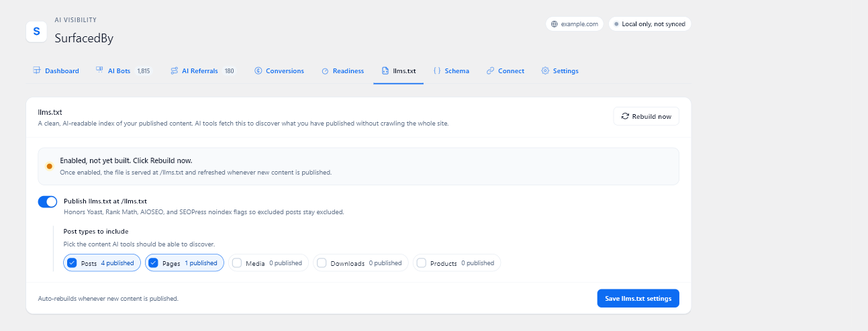
Task: Enable the Media post type checkbox
Action: click(x=237, y=263)
